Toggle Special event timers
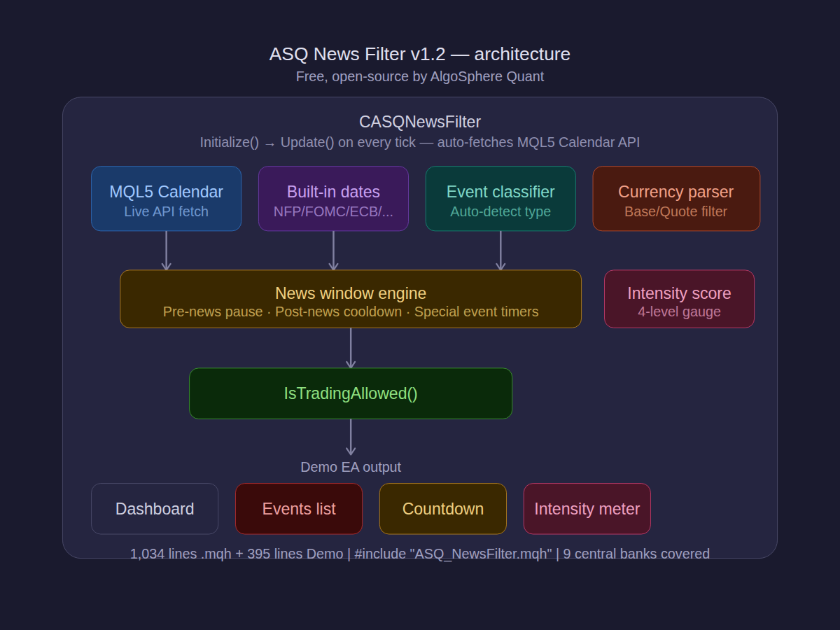 (477, 311)
